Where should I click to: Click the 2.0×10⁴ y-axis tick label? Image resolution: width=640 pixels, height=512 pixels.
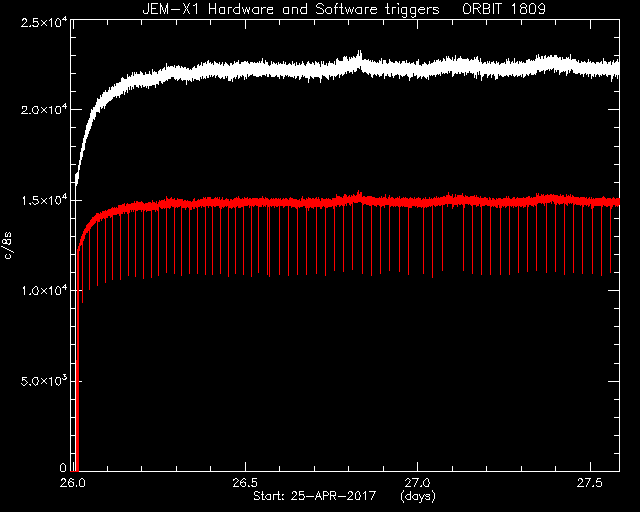44,110
